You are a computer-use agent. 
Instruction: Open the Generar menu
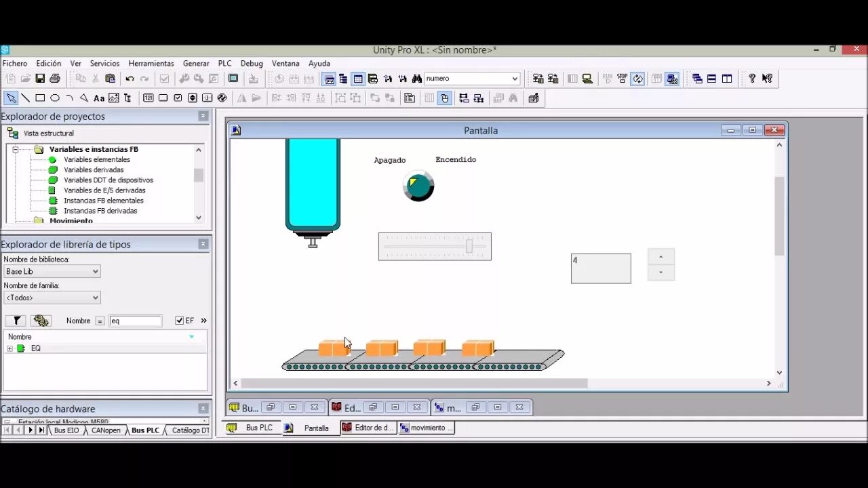pos(196,64)
